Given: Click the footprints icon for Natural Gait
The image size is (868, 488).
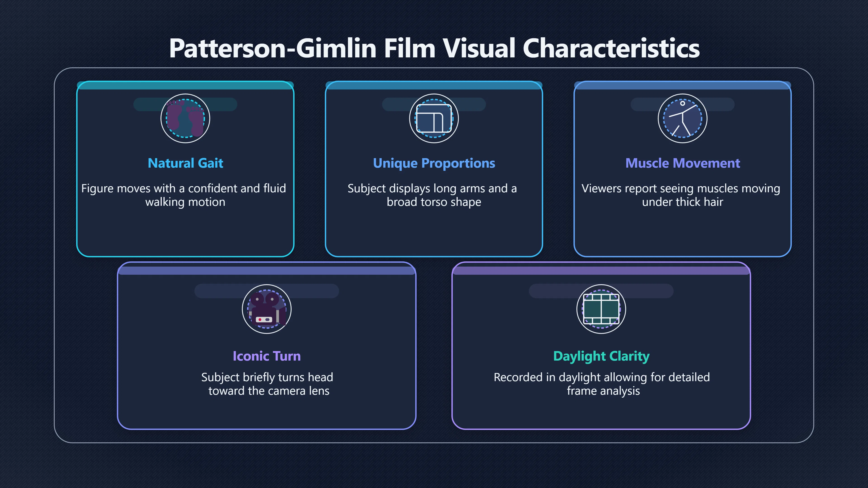Looking at the screenshot, I should click(x=185, y=119).
